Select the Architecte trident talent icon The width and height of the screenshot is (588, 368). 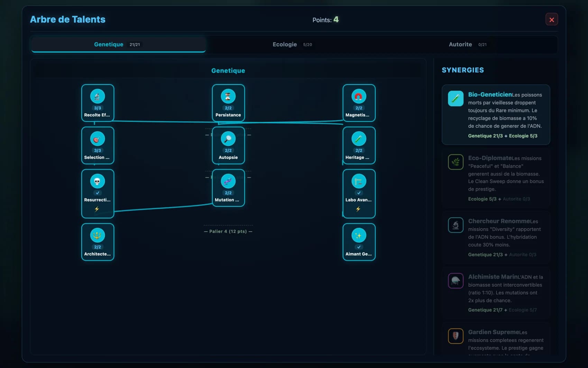(x=98, y=235)
